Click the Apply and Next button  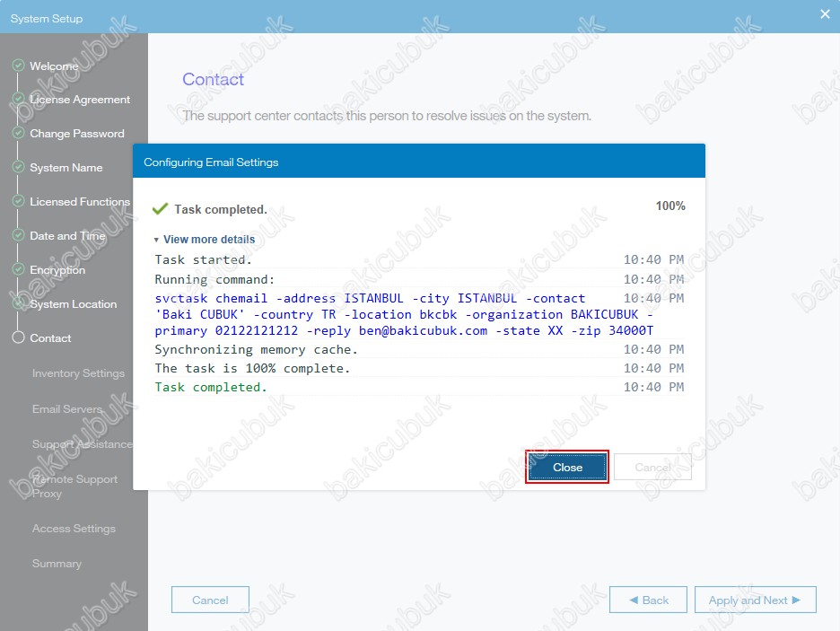pos(756,600)
